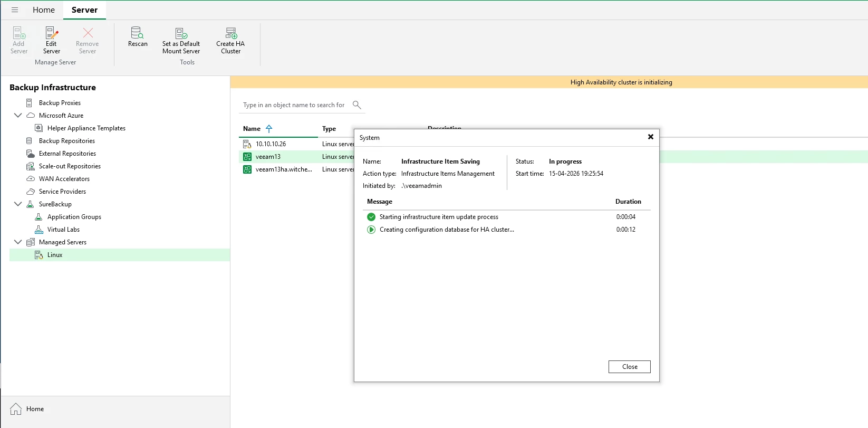The image size is (868, 428).
Task: Select the Starting infrastructure item update process message
Action: (439, 217)
